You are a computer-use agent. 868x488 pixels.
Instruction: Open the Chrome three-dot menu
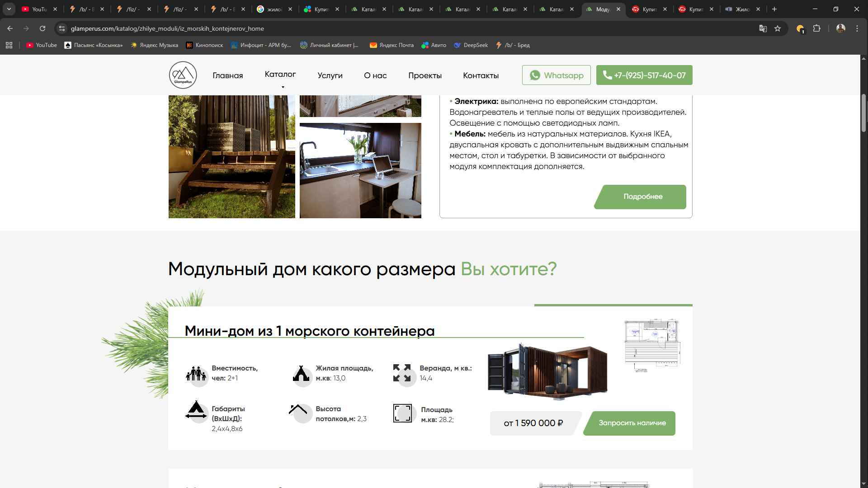click(857, 28)
